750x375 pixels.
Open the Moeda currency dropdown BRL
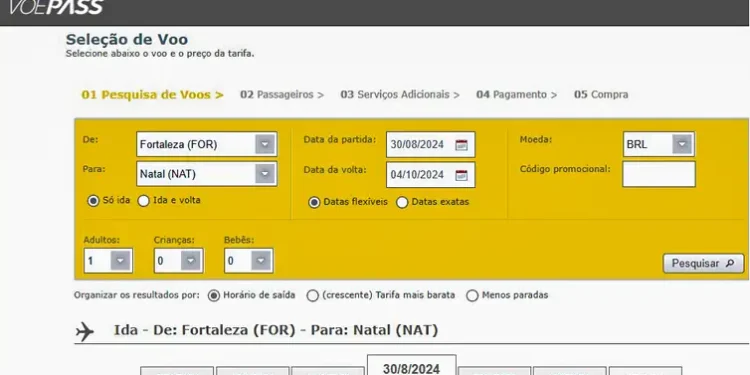[x=659, y=144]
